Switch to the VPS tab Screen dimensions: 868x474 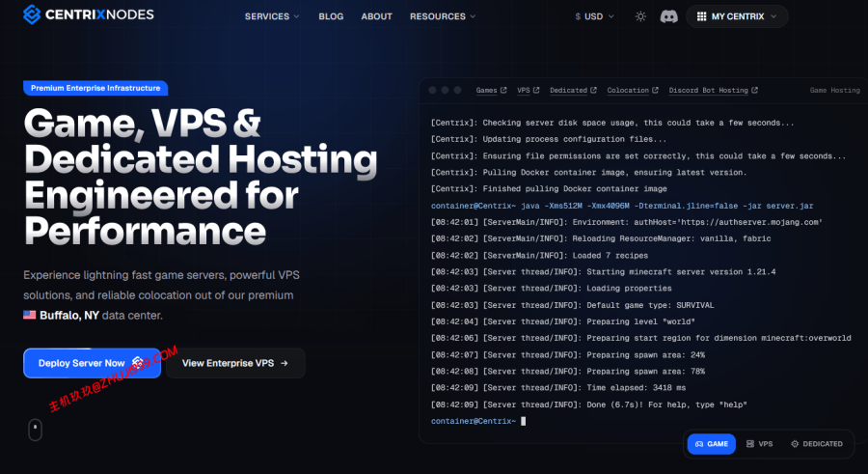(x=759, y=444)
